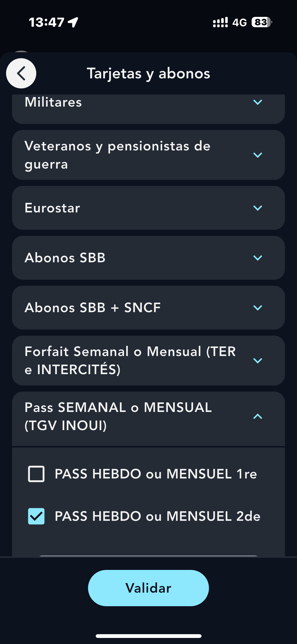Viewport: 297px width, 644px height.
Task: Tap the back arrow button
Action: pos(21,73)
